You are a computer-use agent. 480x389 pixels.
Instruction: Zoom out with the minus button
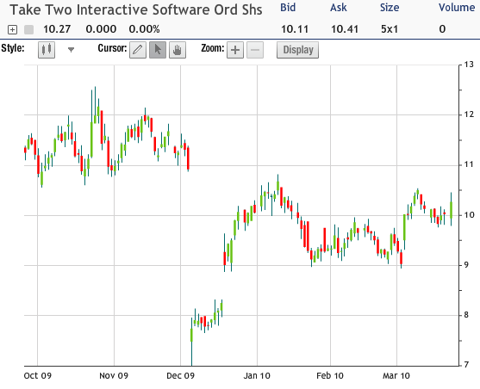pos(255,50)
